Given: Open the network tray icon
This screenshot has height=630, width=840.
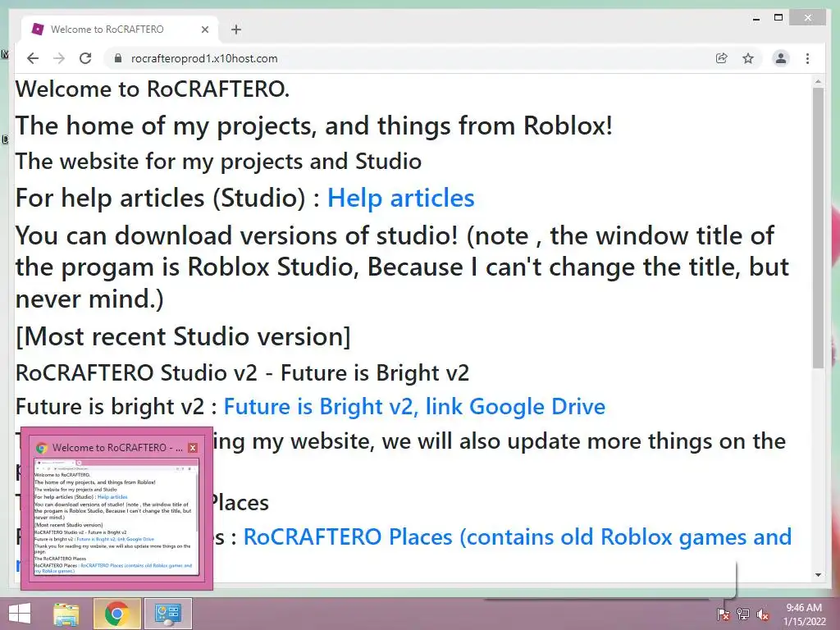Looking at the screenshot, I should (x=743, y=614).
